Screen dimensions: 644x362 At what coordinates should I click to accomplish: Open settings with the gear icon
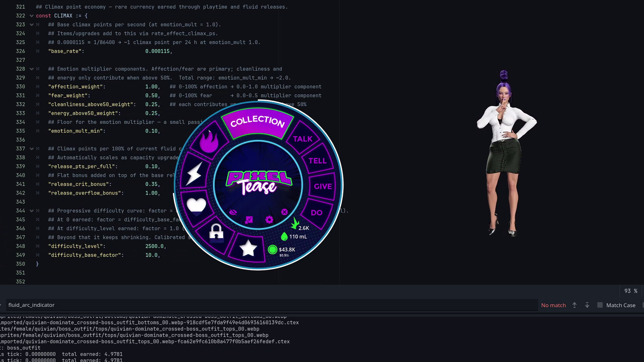pyautogui.click(x=269, y=220)
